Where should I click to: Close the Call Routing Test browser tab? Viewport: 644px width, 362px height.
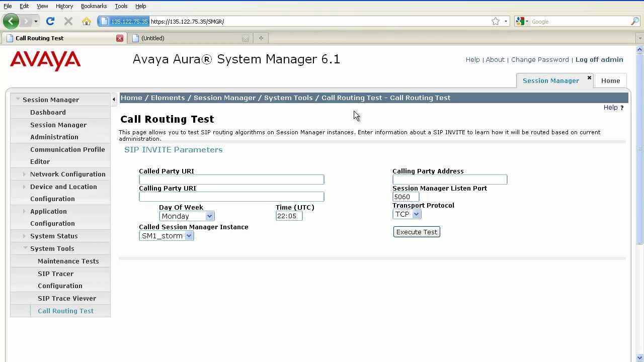click(x=119, y=38)
